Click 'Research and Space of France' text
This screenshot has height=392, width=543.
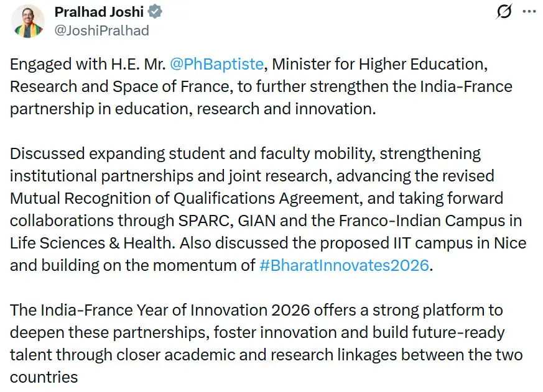121,86
